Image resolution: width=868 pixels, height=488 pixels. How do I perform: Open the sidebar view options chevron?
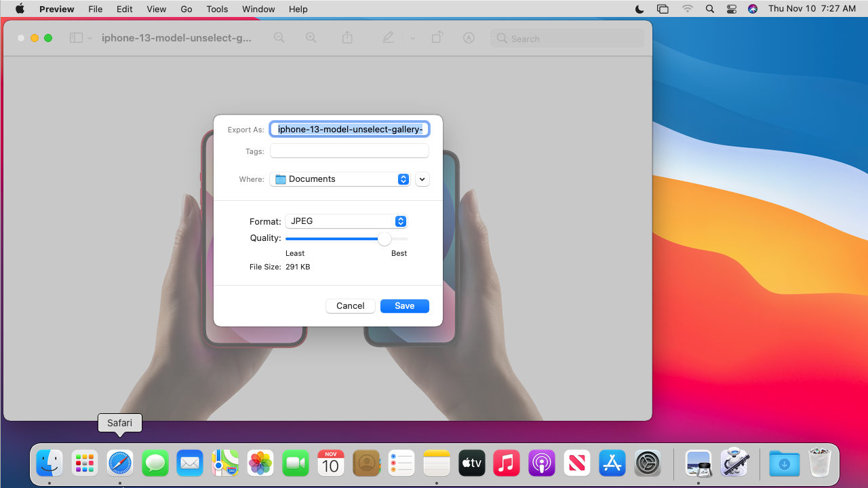(90, 38)
